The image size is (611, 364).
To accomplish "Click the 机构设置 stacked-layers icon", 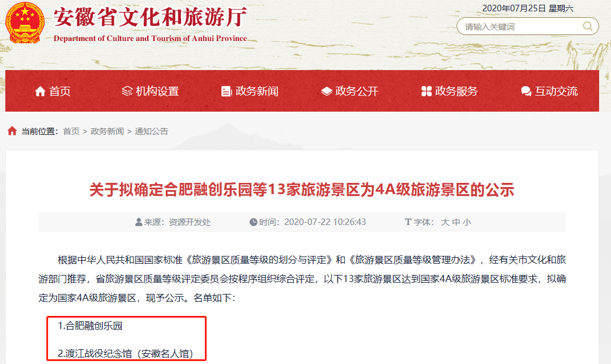I will click(127, 91).
